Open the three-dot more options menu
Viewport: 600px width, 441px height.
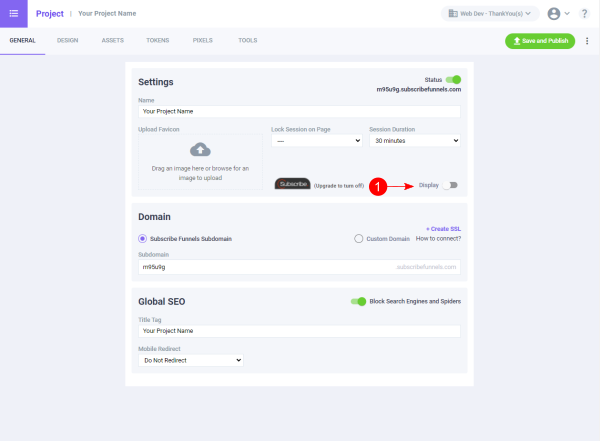pos(587,41)
